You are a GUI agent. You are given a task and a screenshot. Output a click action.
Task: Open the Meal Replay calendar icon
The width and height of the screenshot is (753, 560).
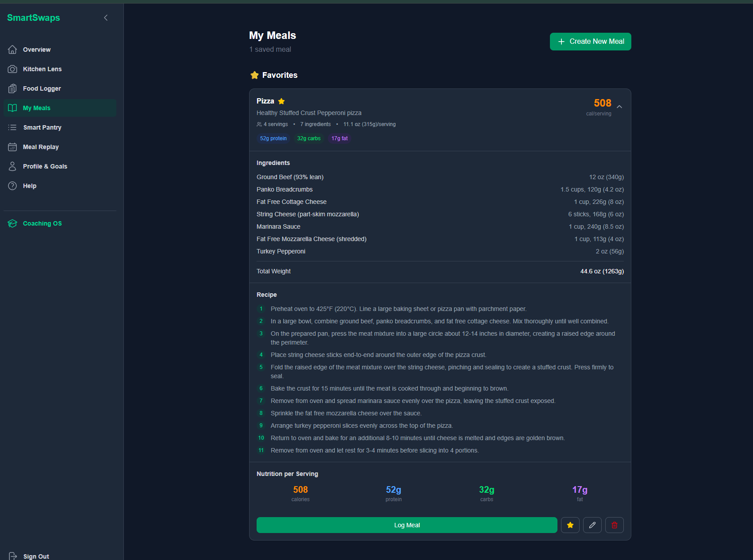point(12,147)
